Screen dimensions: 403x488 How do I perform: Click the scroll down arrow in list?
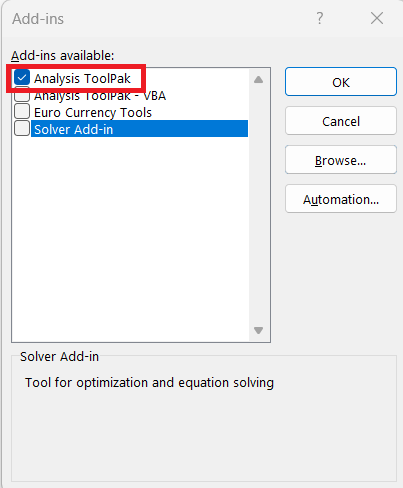tap(258, 330)
